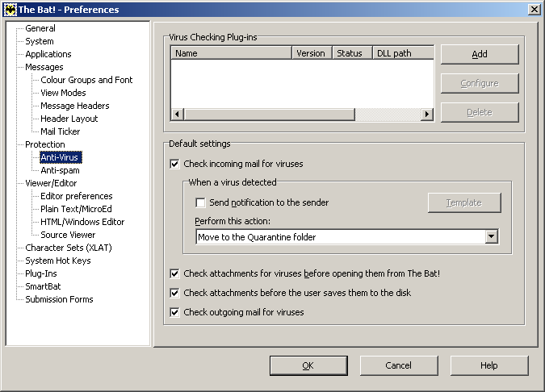
Task: Select the Protection category
Action: click(x=45, y=144)
